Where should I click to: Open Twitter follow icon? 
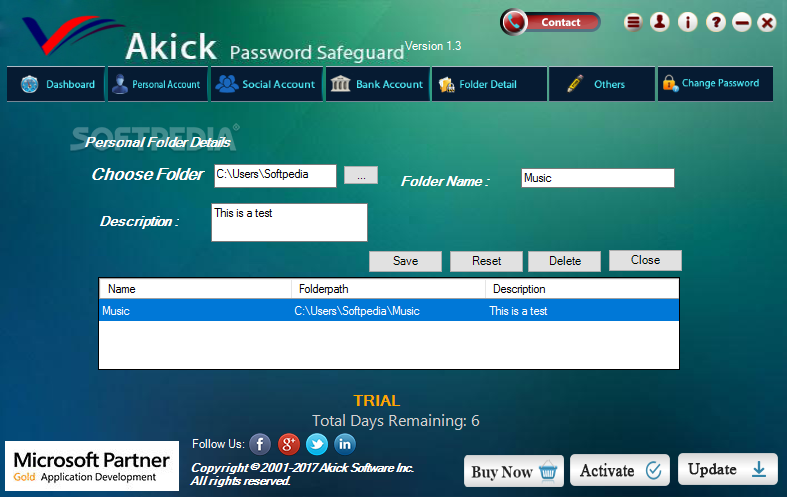317,444
